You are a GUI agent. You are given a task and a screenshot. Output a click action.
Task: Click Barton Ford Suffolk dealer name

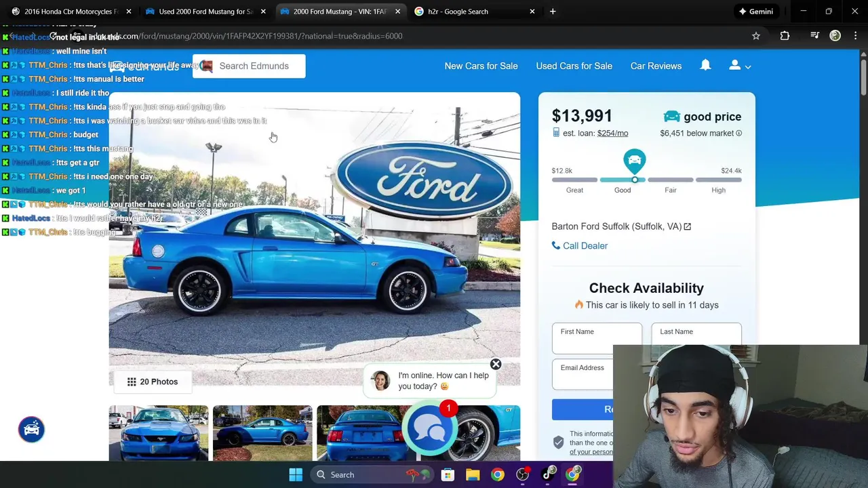click(616, 226)
